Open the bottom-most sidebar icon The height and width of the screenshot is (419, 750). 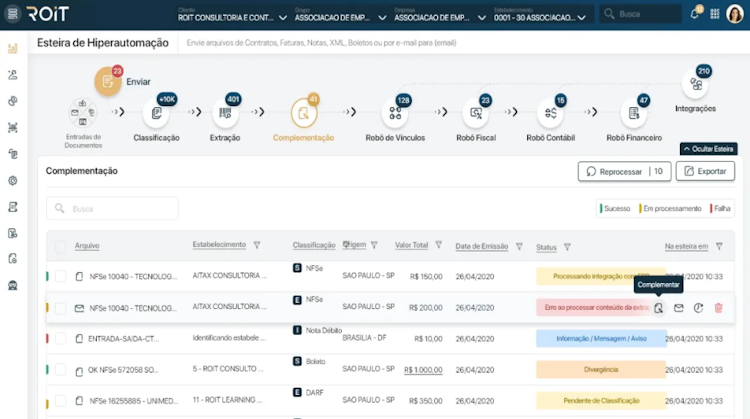13,286
